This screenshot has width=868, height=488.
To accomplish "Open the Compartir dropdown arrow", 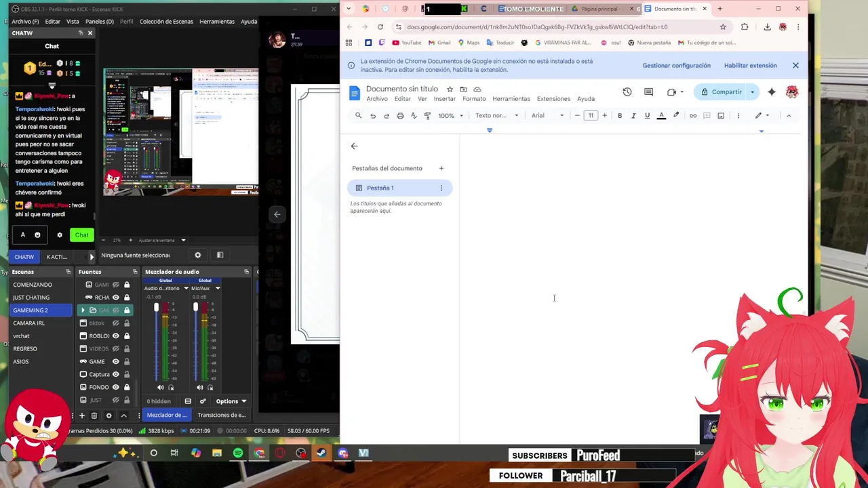I will 752,92.
